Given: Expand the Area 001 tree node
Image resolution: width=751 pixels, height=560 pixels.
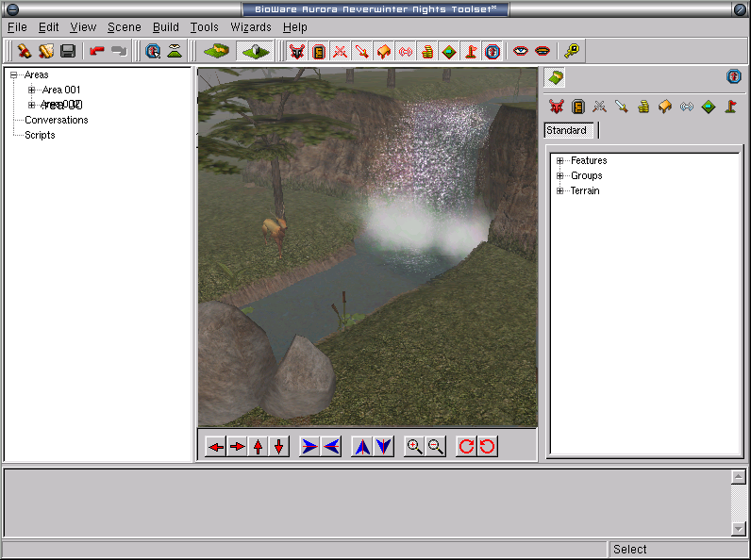Looking at the screenshot, I should click(31, 91).
